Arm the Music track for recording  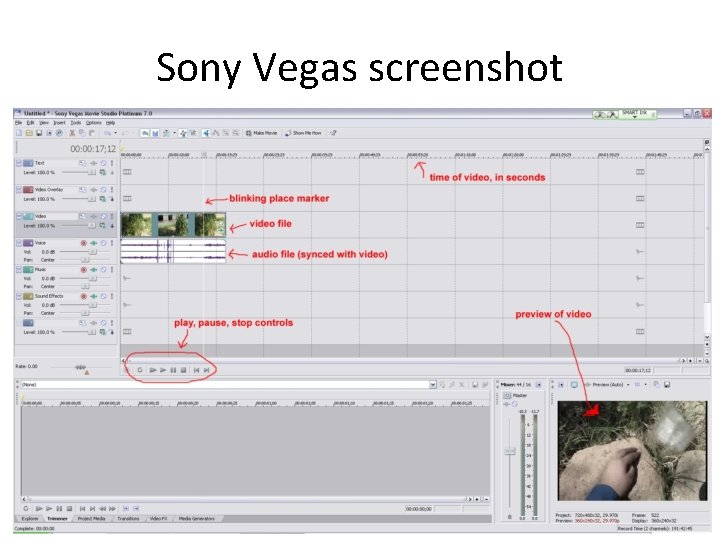(84, 270)
